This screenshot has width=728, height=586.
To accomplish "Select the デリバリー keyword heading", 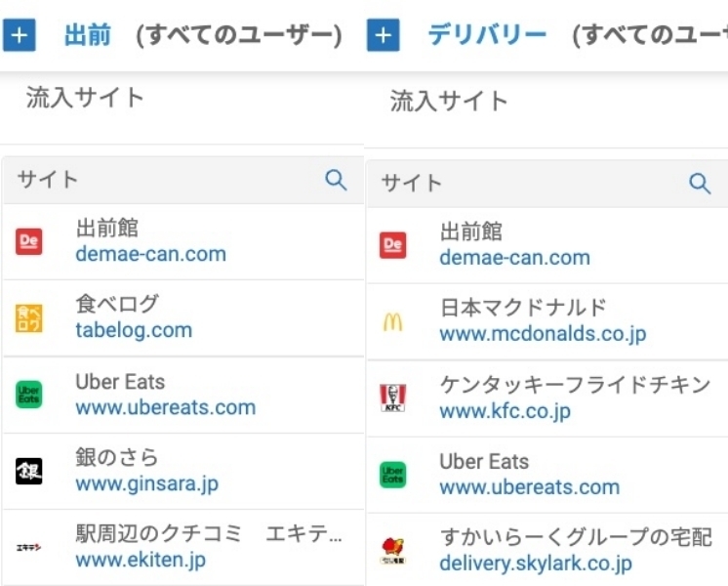I will pyautogui.click(x=487, y=36).
